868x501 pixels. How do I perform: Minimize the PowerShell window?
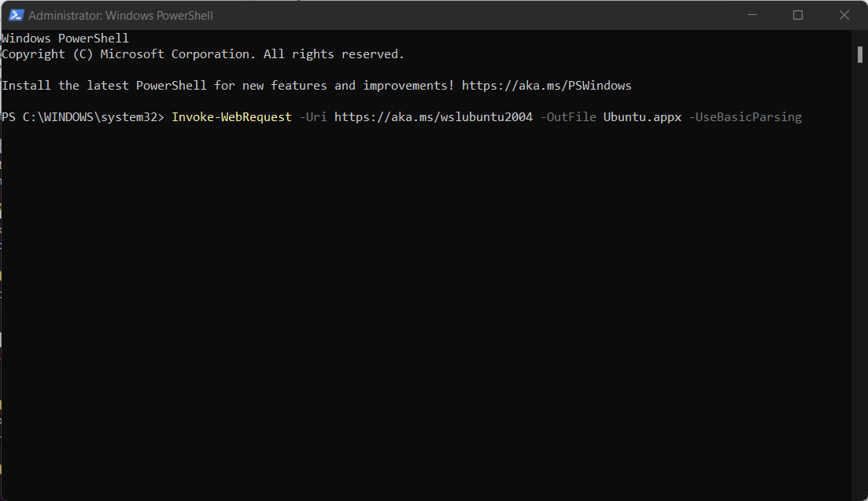[752, 14]
